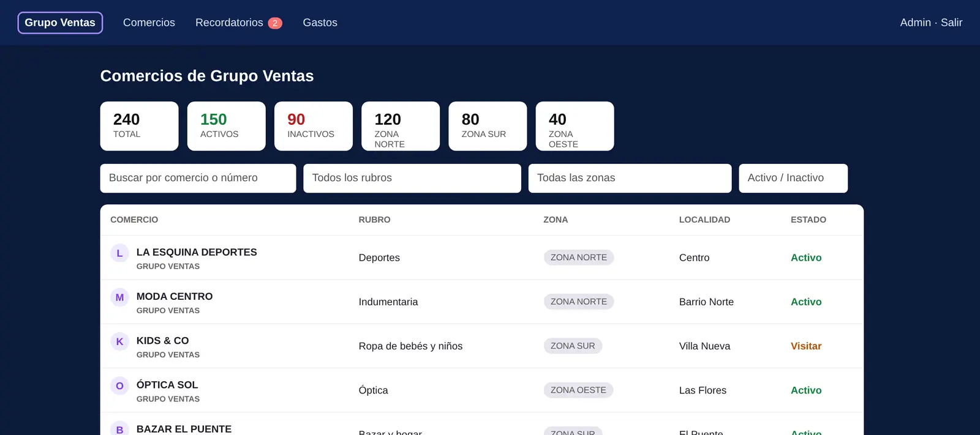The width and height of the screenshot is (980, 435).
Task: Open the KIDS & CO store name
Action: click(x=162, y=340)
